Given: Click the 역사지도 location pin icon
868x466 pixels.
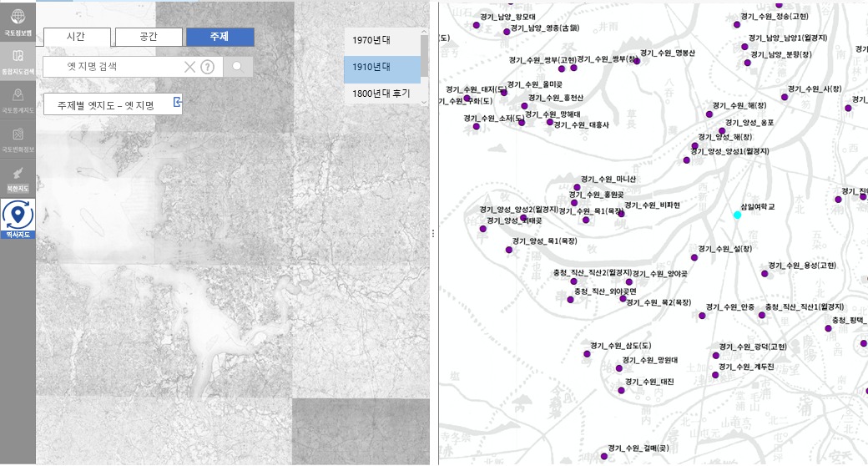Looking at the screenshot, I should [x=18, y=217].
